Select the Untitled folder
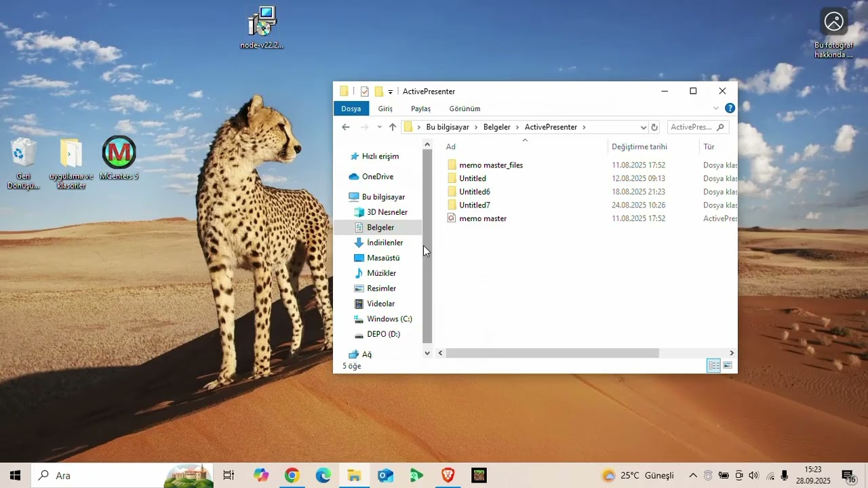Screen dimensions: 868x488 (467, 179)
